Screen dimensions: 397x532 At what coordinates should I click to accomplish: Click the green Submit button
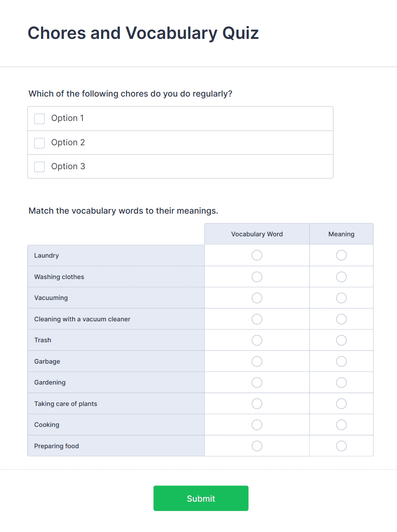pyautogui.click(x=201, y=498)
